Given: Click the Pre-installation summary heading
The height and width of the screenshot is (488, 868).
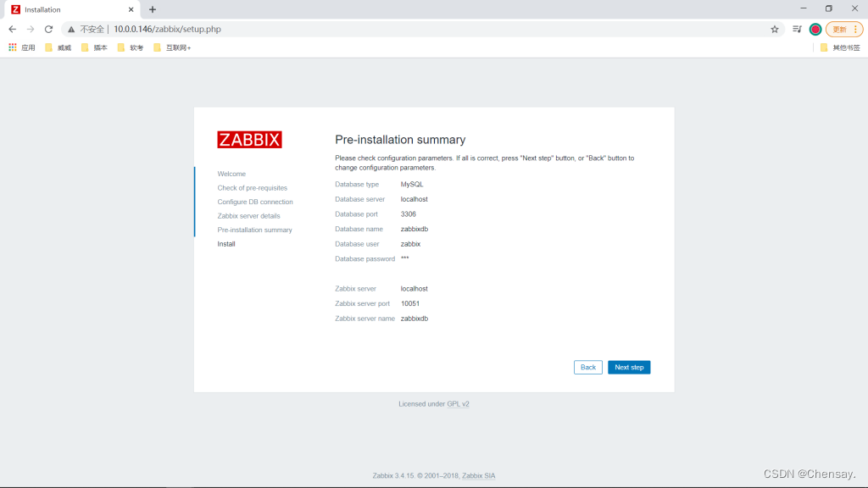Looking at the screenshot, I should [x=400, y=140].
